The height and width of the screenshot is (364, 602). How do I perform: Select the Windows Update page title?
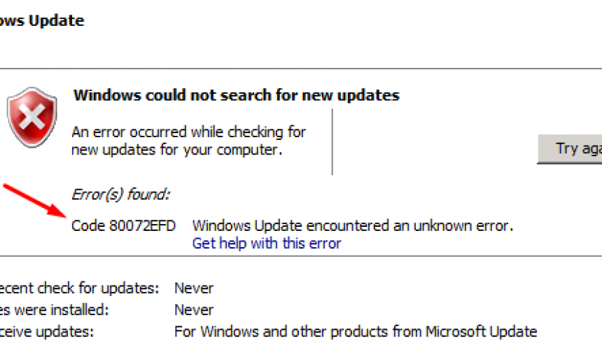point(42,20)
